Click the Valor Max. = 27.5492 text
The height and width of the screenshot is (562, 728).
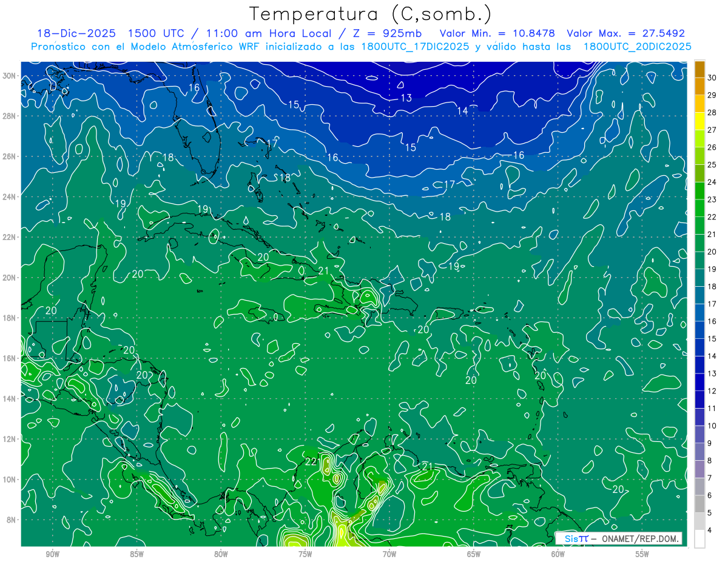pos(625,33)
